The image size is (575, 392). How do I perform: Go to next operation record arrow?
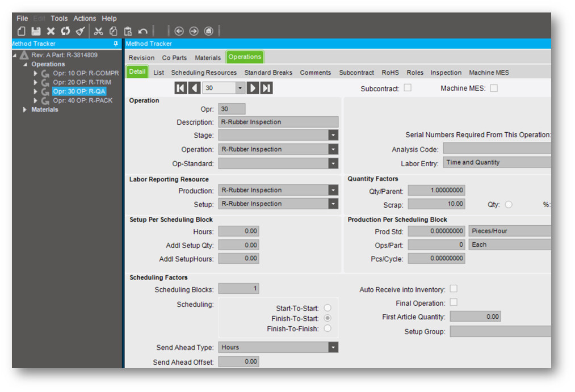pyautogui.click(x=253, y=88)
